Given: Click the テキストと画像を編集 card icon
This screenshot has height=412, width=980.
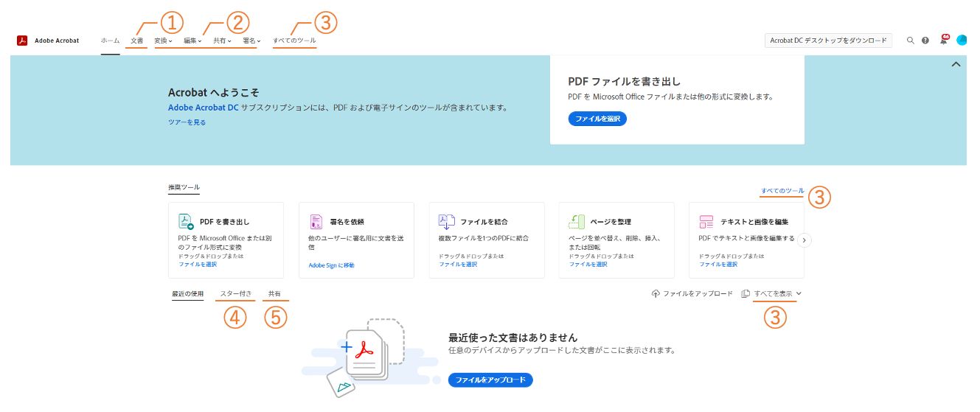Looking at the screenshot, I should coord(706,221).
